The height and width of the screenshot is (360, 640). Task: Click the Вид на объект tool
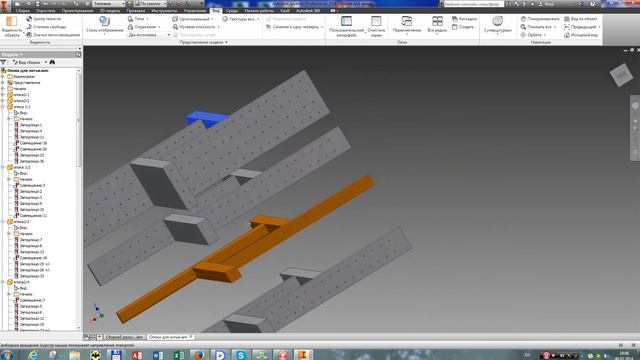pos(580,19)
